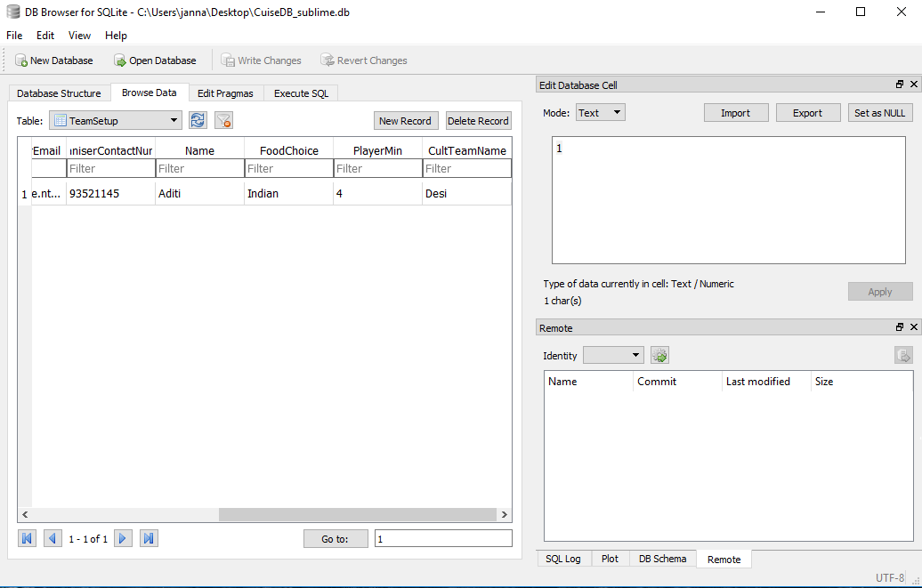Switch to the DB Schema tab

[x=663, y=559]
